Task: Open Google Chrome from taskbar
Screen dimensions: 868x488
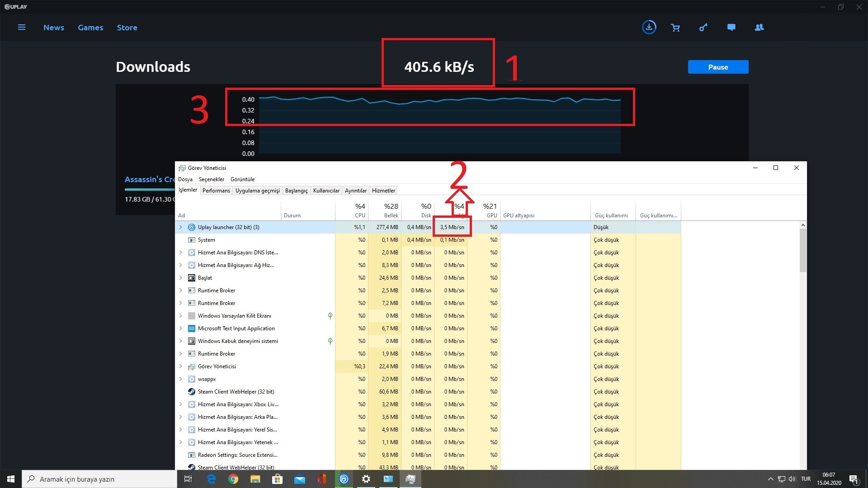Action: pos(233,479)
